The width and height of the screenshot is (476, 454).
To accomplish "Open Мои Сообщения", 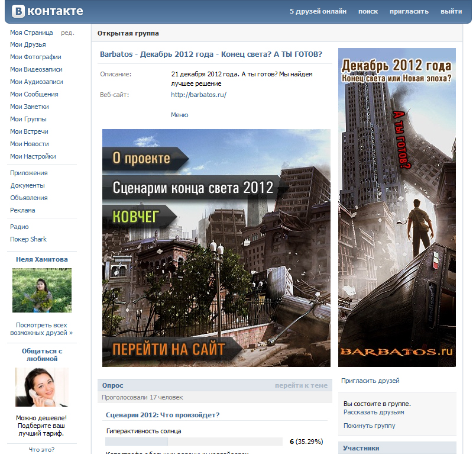I will (34, 94).
